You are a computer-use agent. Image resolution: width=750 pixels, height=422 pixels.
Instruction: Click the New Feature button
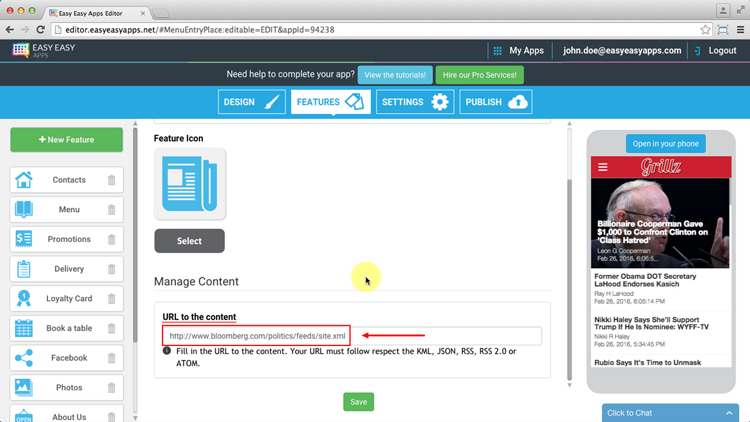tap(66, 140)
